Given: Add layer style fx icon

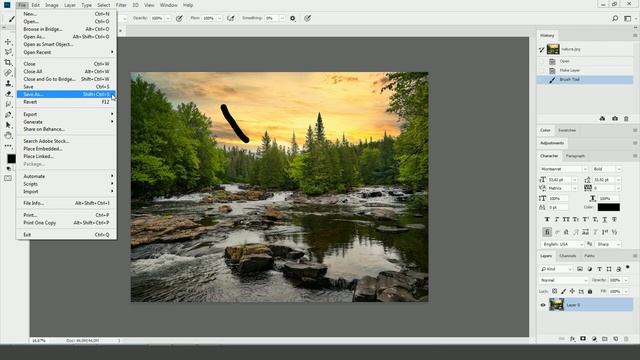Looking at the screenshot, I should 573,339.
